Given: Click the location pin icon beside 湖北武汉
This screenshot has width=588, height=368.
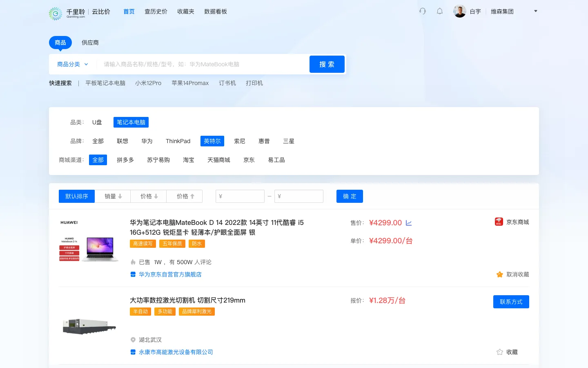Looking at the screenshot, I should [133, 340].
